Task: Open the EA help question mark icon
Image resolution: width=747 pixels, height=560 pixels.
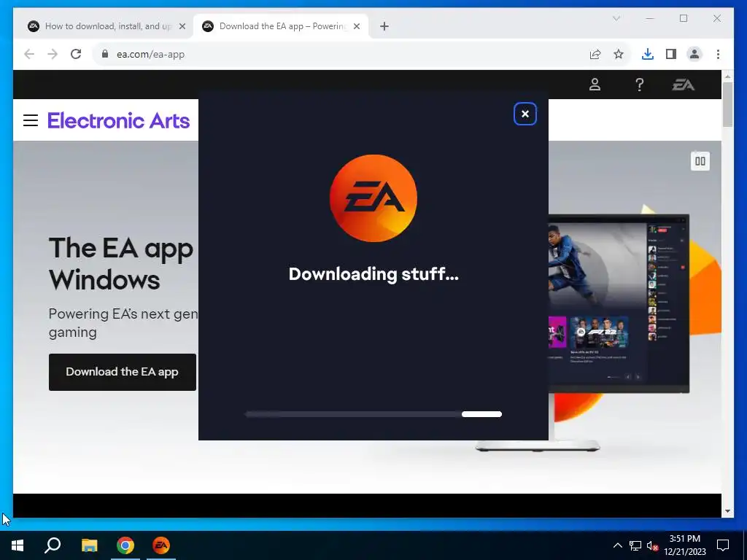Action: click(639, 85)
